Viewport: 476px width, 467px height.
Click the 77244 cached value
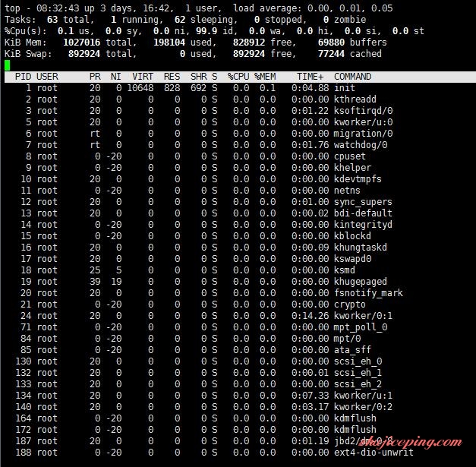point(331,54)
